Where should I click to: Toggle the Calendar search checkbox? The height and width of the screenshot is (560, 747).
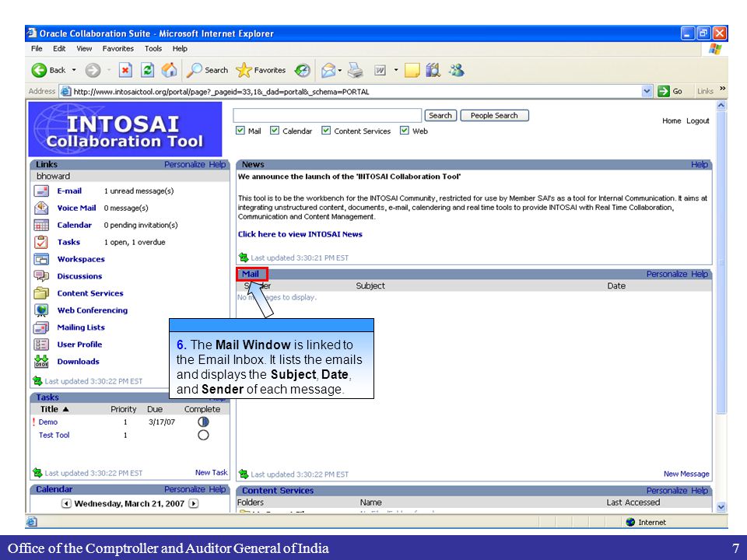pyautogui.click(x=275, y=131)
